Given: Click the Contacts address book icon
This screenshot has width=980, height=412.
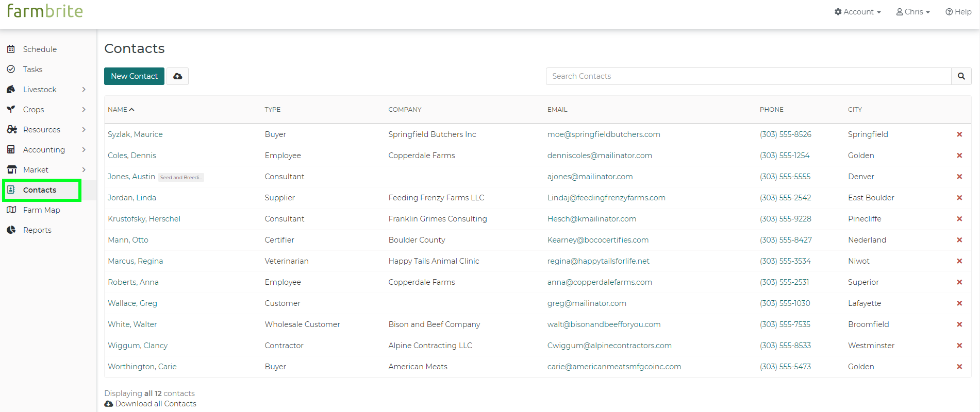Looking at the screenshot, I should (11, 190).
